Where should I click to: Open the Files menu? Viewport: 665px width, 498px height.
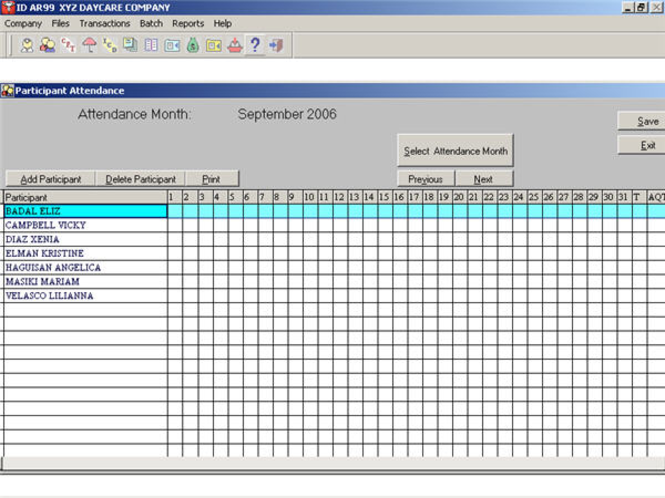click(60, 23)
